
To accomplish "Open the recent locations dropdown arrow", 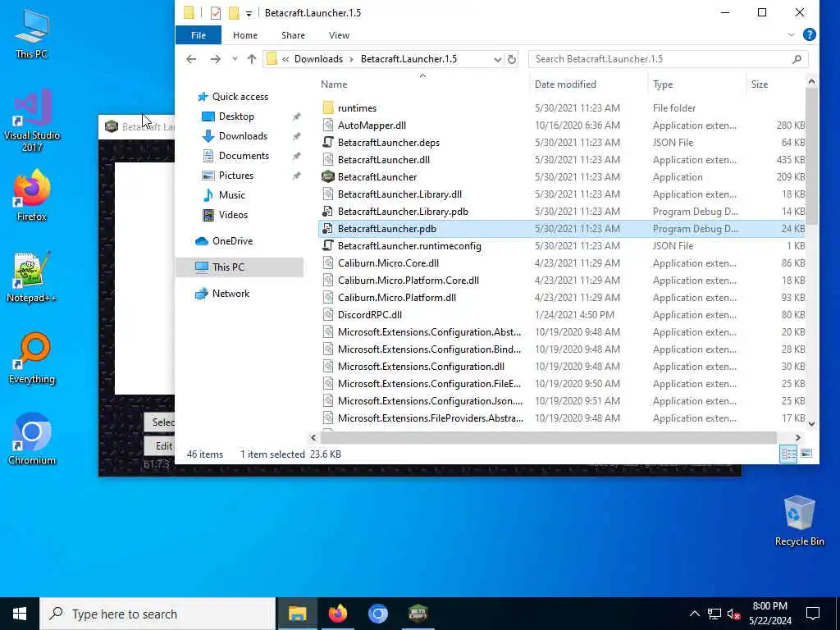I will (235, 59).
